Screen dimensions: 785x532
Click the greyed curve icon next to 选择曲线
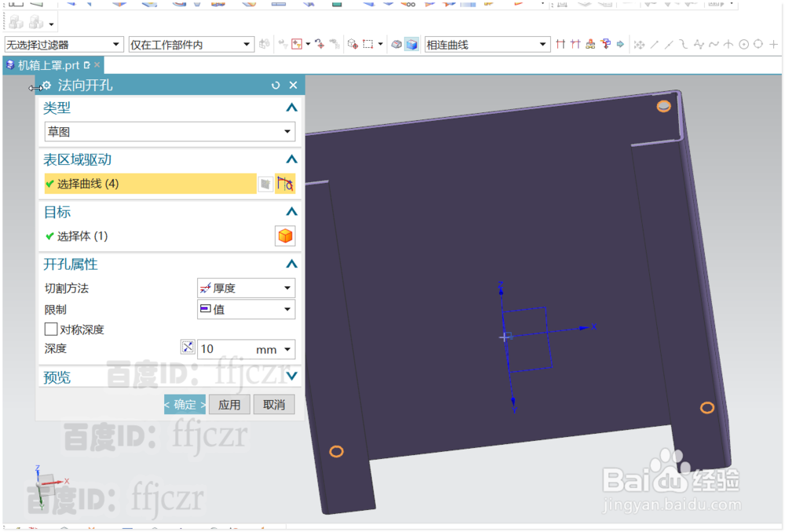point(265,184)
